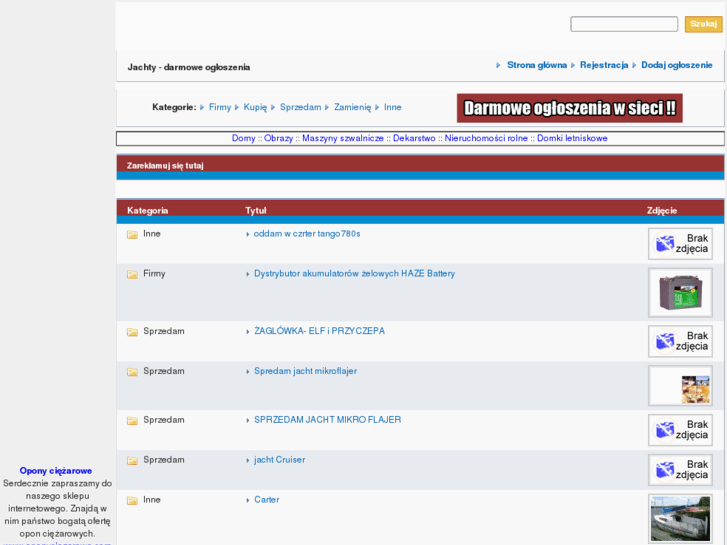Click arrow bullet before Kupię category
This screenshot has height=545, width=727.
coord(237,108)
